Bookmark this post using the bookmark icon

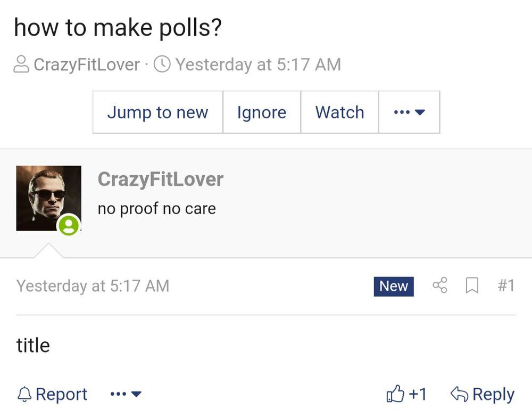tap(471, 286)
